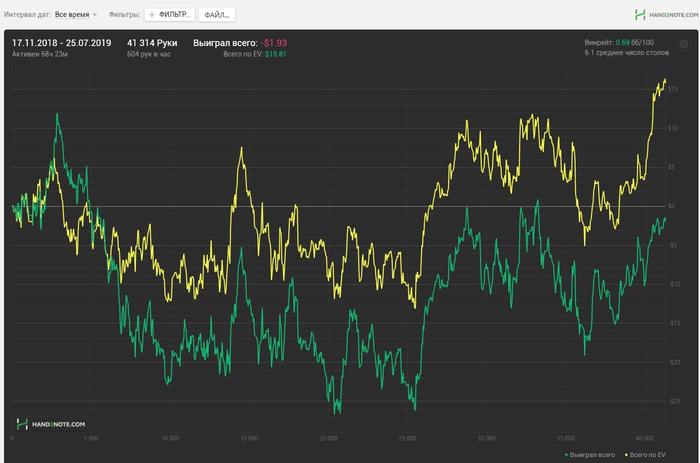The image size is (700, 463).
Task: Click the 'Фильтры:' label
Action: [125, 15]
